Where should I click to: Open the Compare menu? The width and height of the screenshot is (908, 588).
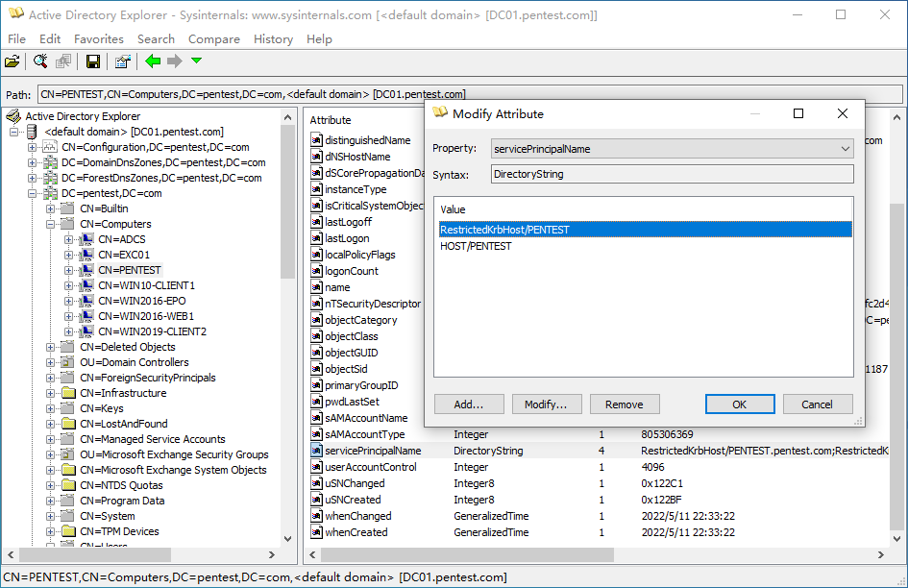coord(214,38)
